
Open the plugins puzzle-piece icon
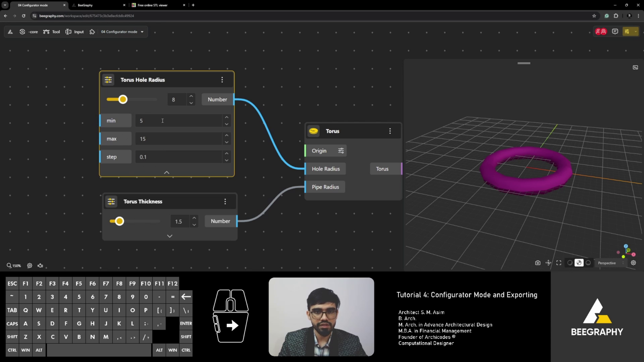tap(92, 31)
